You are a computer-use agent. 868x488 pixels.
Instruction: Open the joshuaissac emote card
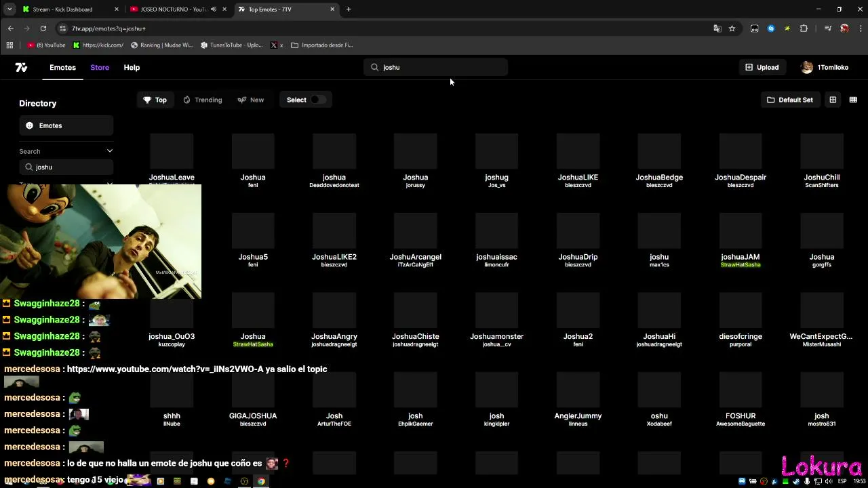click(496, 240)
